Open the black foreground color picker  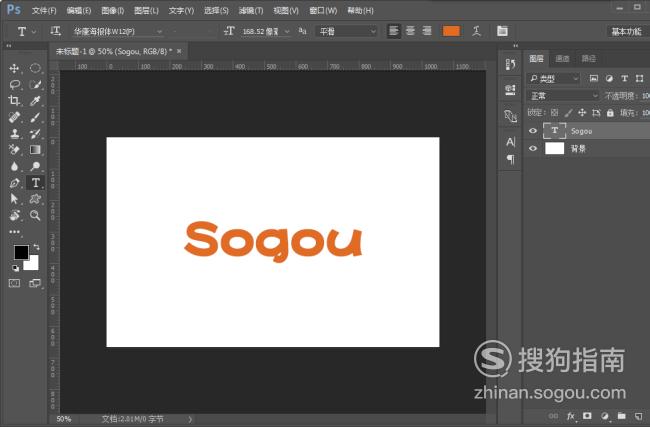(21, 252)
